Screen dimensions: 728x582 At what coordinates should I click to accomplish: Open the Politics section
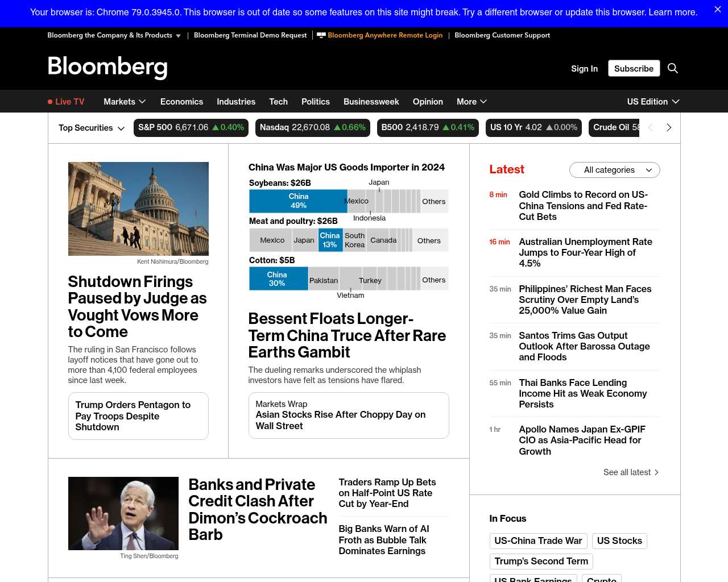(x=316, y=102)
